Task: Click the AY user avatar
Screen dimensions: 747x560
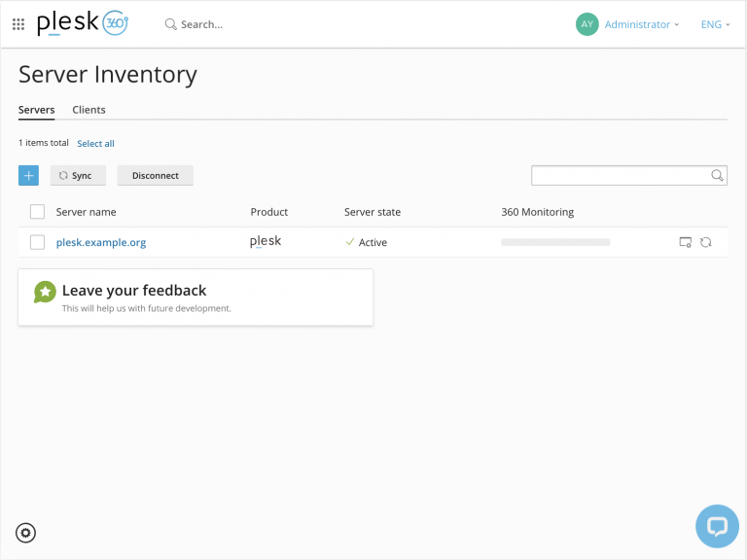Action: [587, 24]
